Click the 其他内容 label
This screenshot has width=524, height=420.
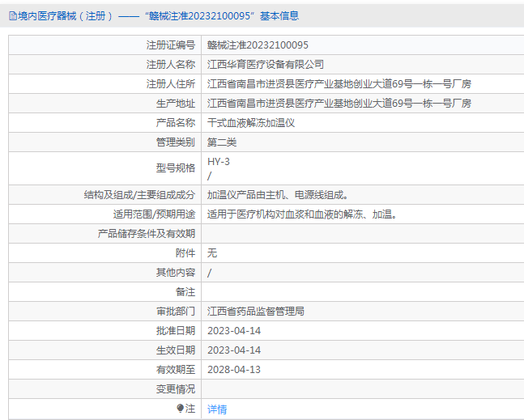coord(176,273)
